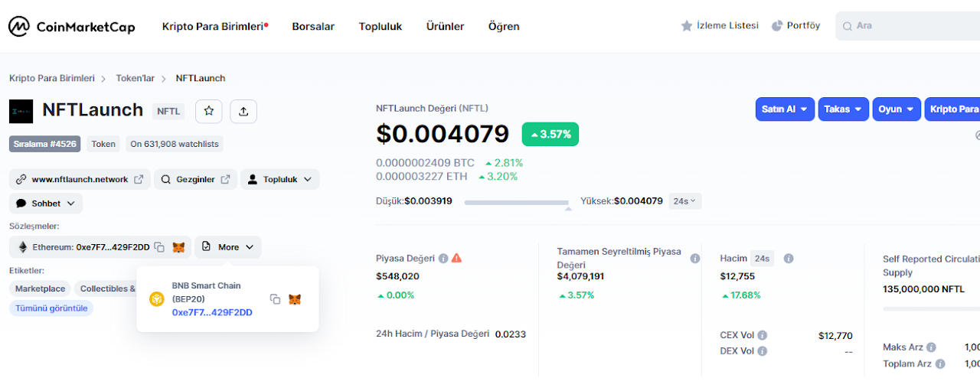Expand the Sohbet dropdown
The image size is (980, 391).
[46, 204]
